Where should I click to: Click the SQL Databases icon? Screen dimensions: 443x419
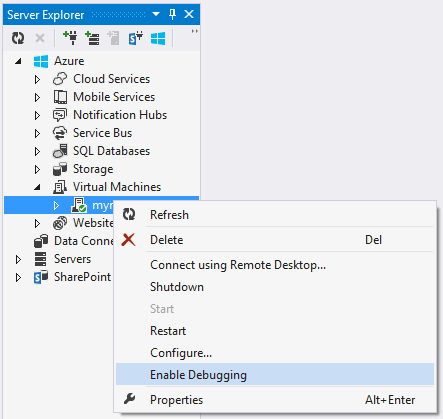[x=60, y=151]
